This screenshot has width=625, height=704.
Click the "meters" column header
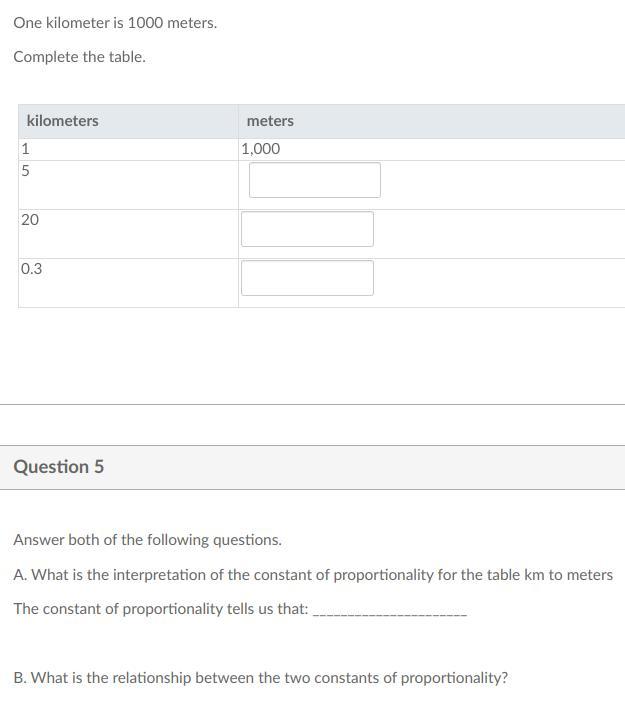tap(270, 121)
